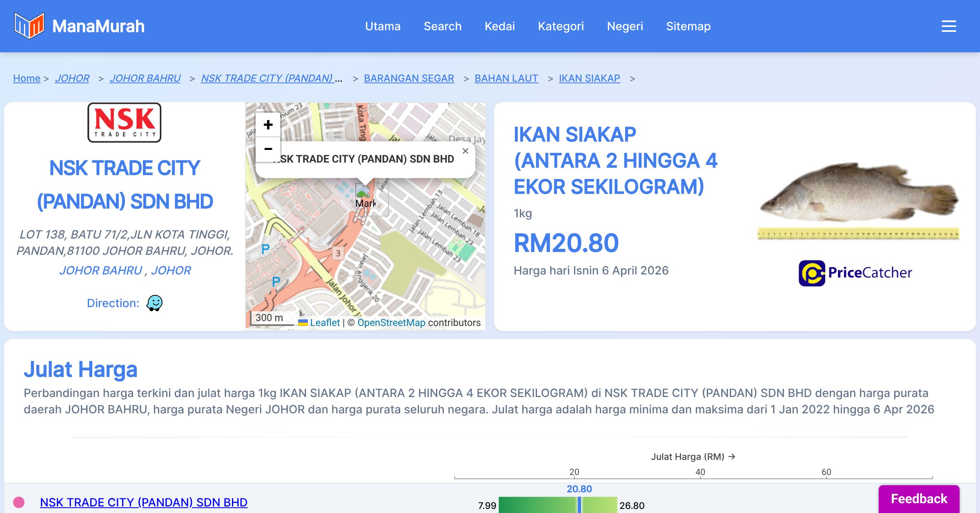Open Waze direction icon
The width and height of the screenshot is (980, 513).
pyautogui.click(x=154, y=303)
